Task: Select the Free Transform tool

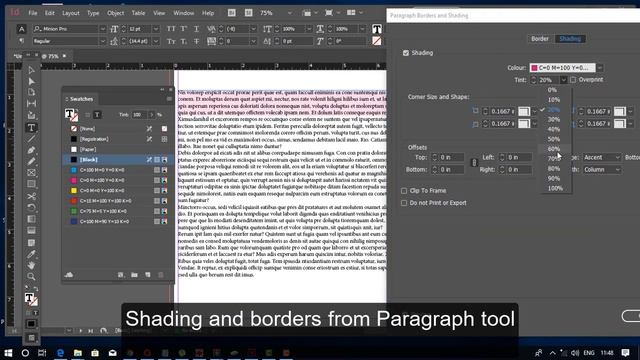Action: coord(31,208)
